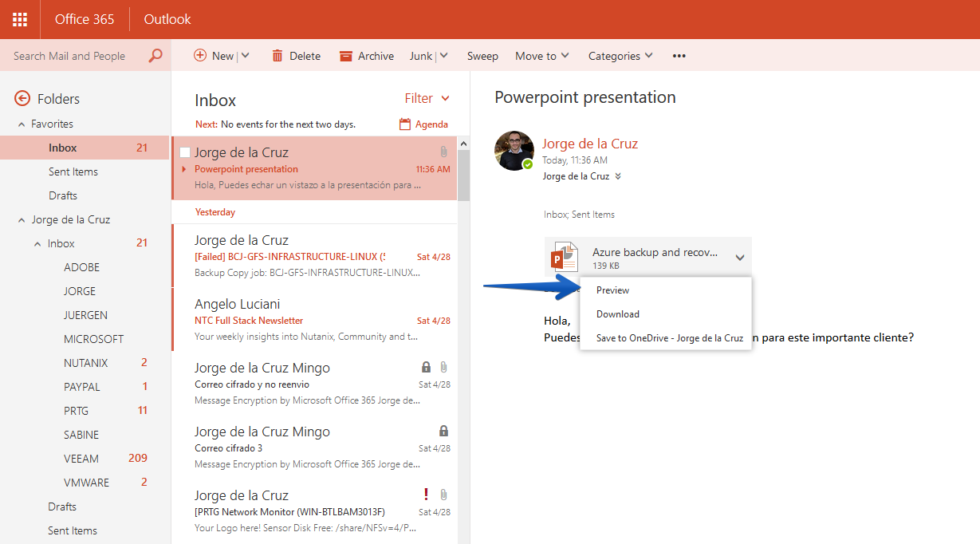Screen dimensions: 980x544
Task: Click the Delete trash icon
Action: pos(277,56)
